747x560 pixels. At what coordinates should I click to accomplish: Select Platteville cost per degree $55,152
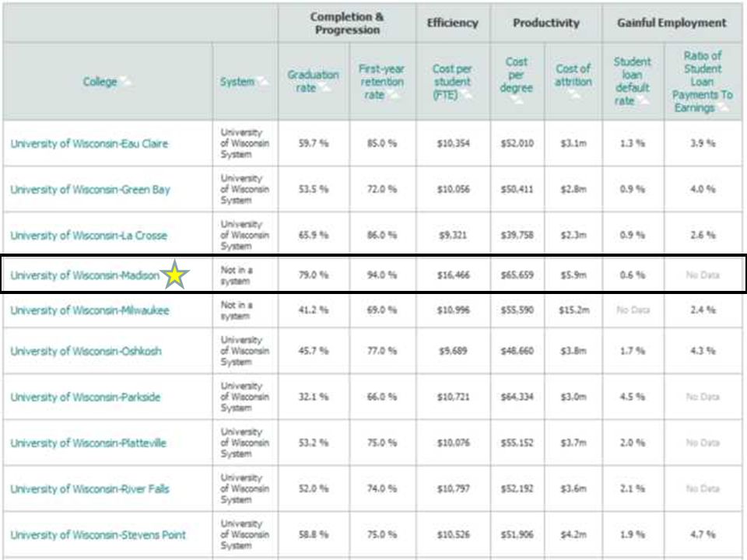tap(517, 443)
